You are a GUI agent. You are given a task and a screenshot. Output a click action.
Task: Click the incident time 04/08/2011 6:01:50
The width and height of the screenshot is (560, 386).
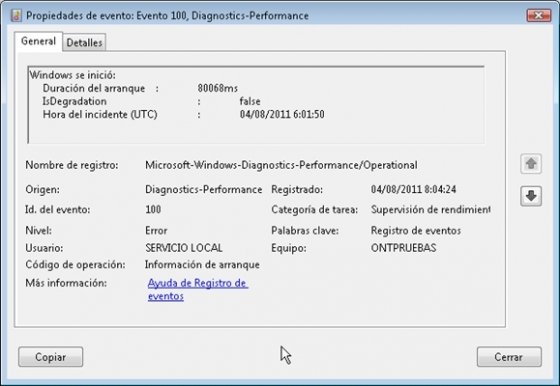click(282, 114)
